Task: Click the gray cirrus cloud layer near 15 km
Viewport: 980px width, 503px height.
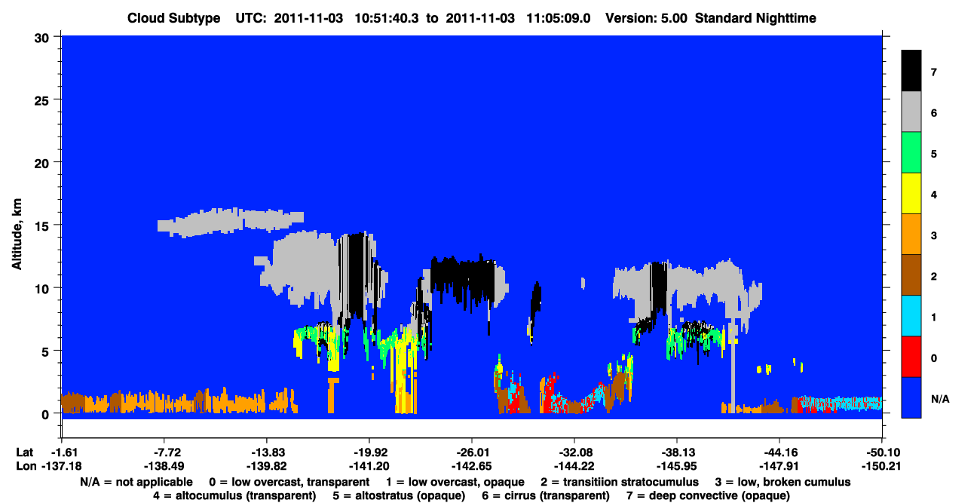Action: (x=230, y=222)
